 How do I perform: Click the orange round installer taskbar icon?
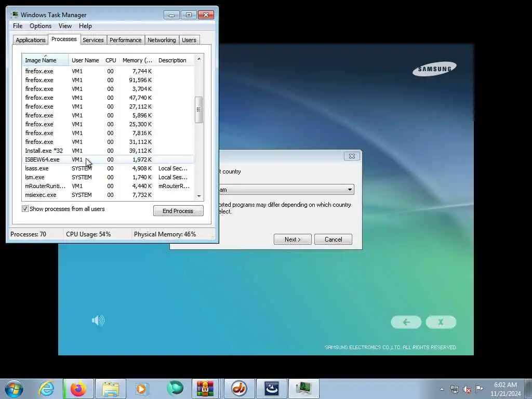tap(239, 389)
